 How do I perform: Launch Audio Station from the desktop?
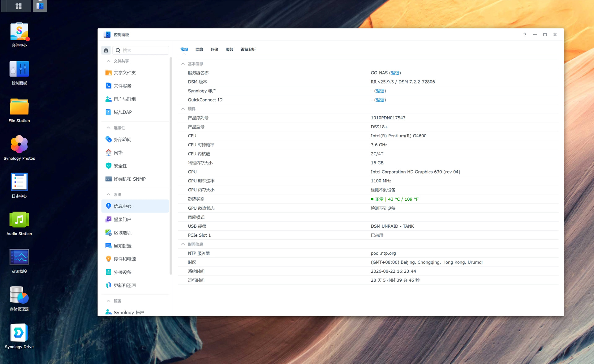[x=19, y=220]
